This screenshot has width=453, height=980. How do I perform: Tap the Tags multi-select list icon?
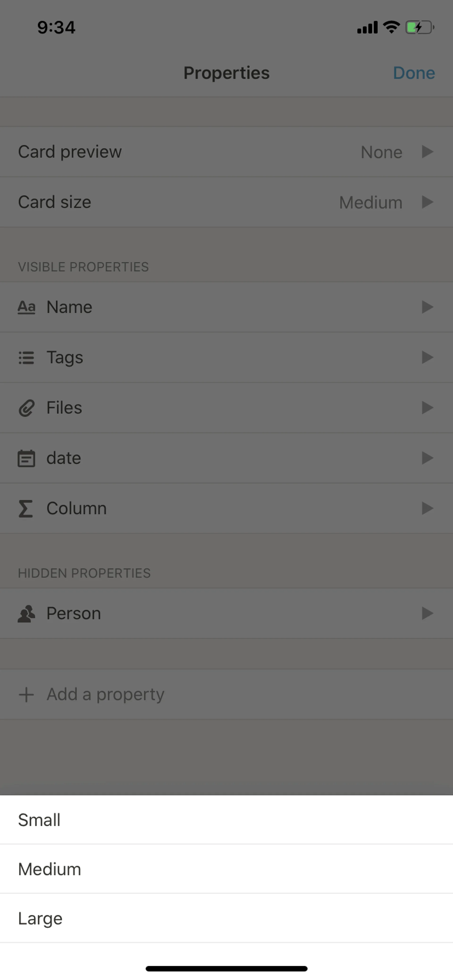tap(26, 358)
